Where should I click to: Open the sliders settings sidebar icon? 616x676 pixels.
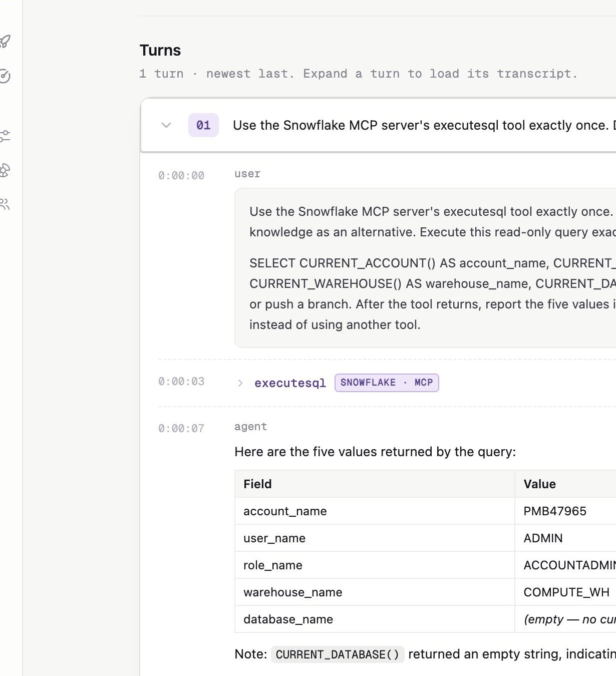click(x=5, y=136)
